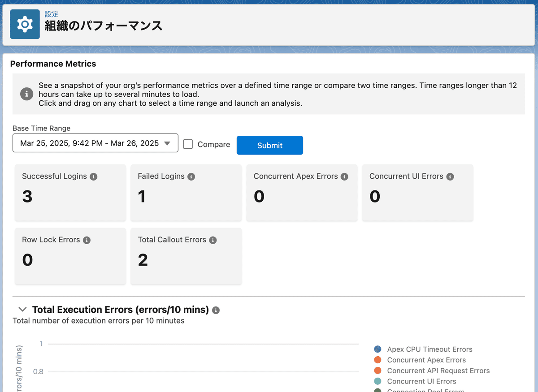Click the Concurrent Apex Errors info icon

click(344, 176)
